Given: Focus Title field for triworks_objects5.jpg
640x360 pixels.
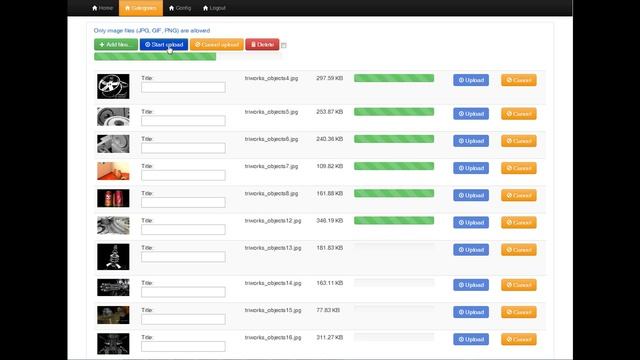Looking at the screenshot, I should [183, 121].
